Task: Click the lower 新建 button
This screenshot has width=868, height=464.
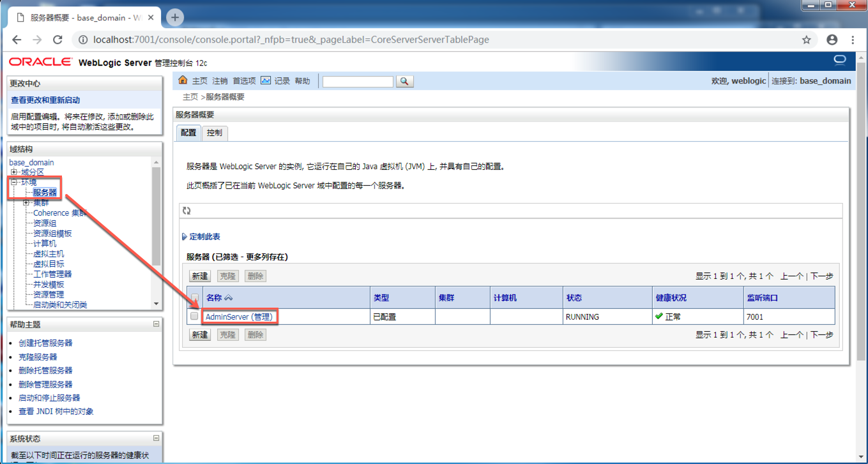Action: tap(200, 334)
